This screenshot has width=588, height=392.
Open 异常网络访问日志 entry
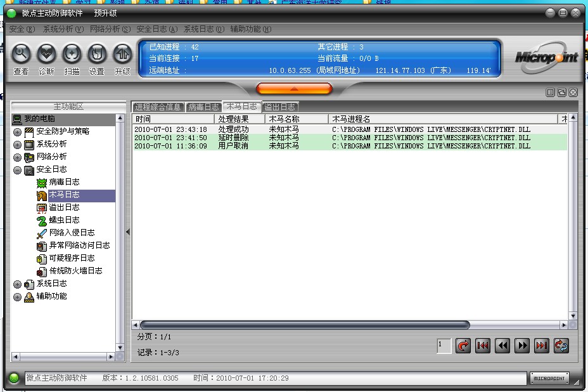pyautogui.click(x=79, y=245)
